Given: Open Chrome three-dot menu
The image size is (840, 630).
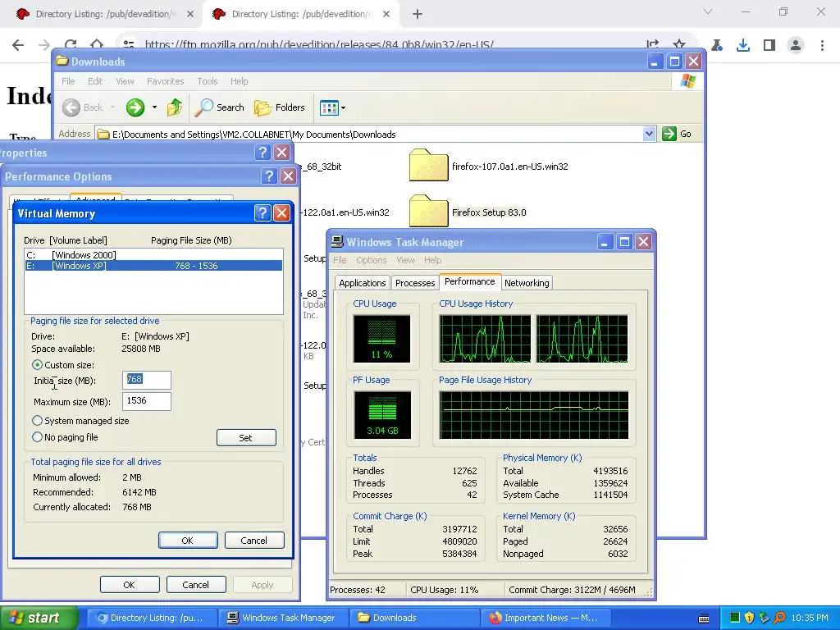Looking at the screenshot, I should [x=822, y=45].
